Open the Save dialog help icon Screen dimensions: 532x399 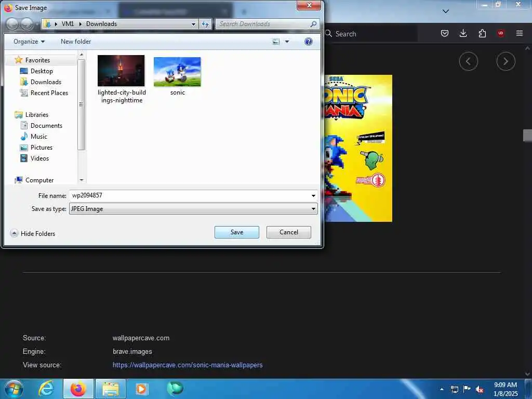pos(309,42)
